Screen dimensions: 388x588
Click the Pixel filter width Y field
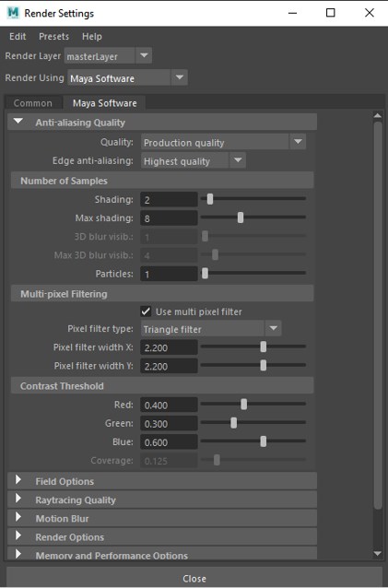(169, 366)
